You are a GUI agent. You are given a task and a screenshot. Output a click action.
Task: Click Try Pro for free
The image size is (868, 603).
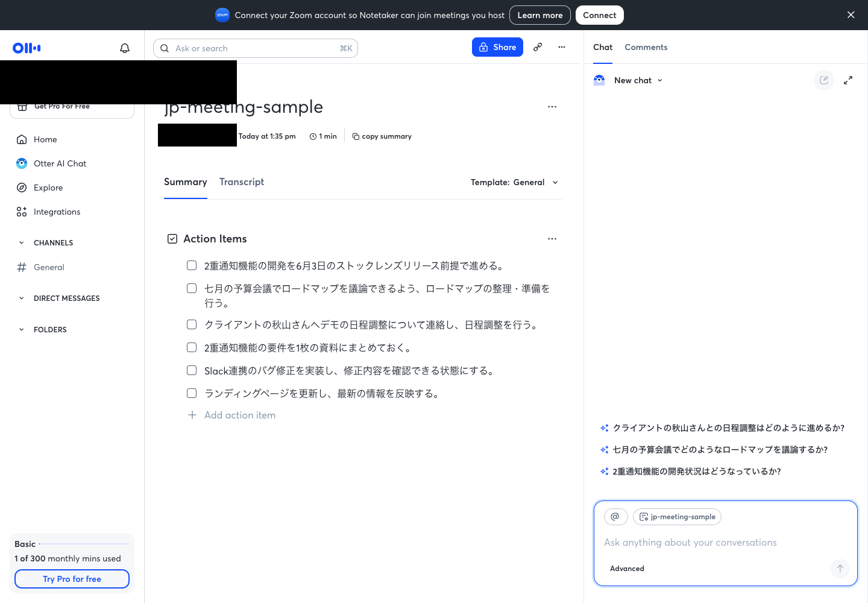click(72, 579)
